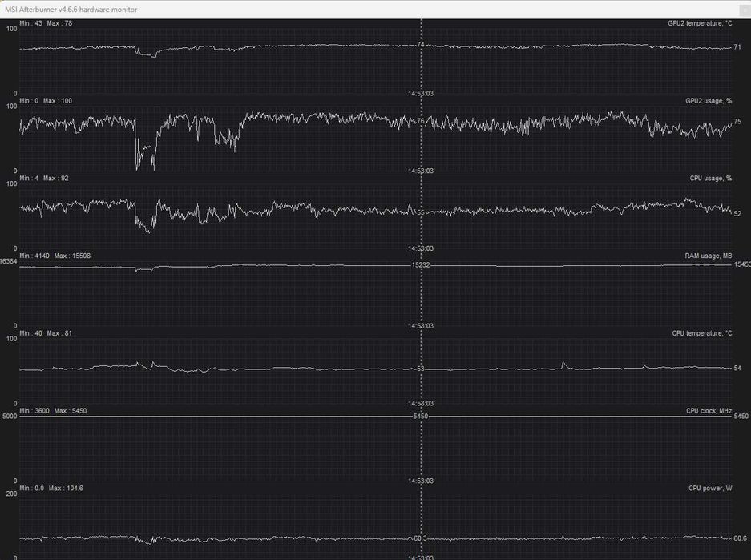Image resolution: width=751 pixels, height=560 pixels.
Task: Click the 5000 axis maximum of CPU clock
Action: pyautogui.click(x=10, y=417)
